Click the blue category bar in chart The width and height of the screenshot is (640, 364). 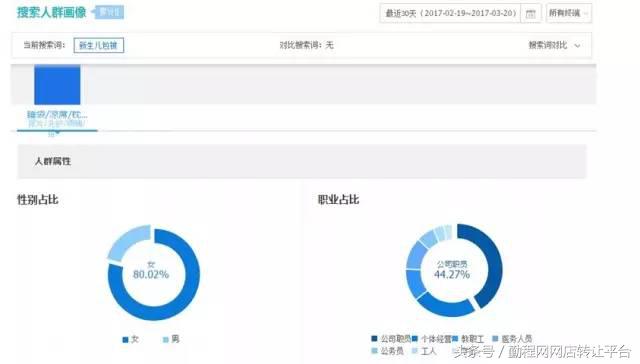tap(57, 84)
